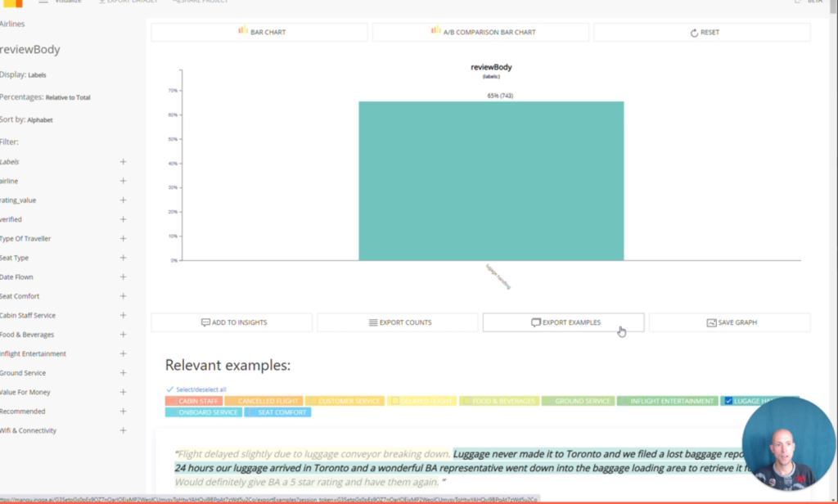Screen dimensions: 838x504
Task: Click the Save Graph image icon
Action: click(x=711, y=322)
